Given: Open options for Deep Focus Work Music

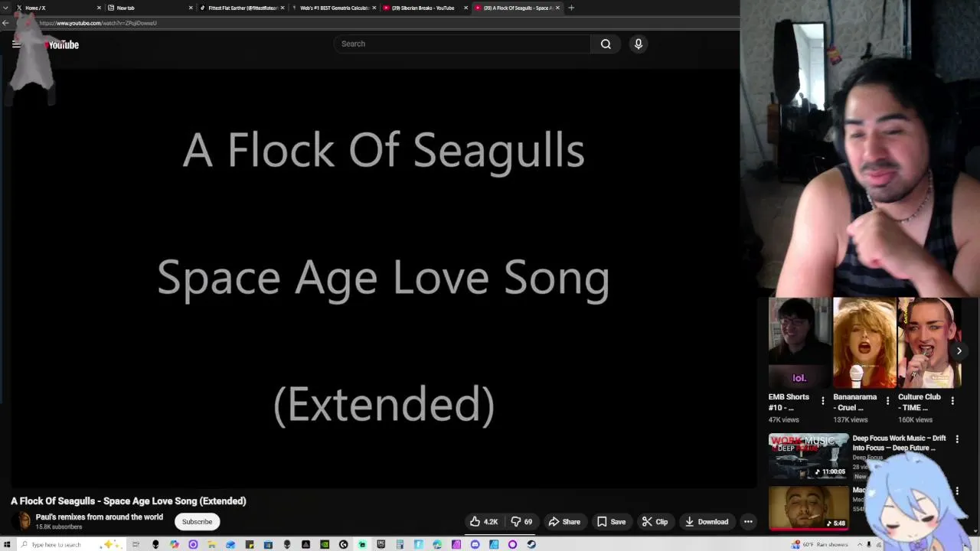Looking at the screenshot, I should [957, 439].
